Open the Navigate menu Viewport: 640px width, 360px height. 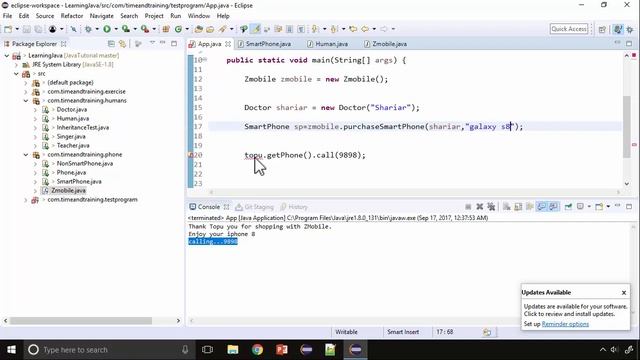tap(102, 16)
